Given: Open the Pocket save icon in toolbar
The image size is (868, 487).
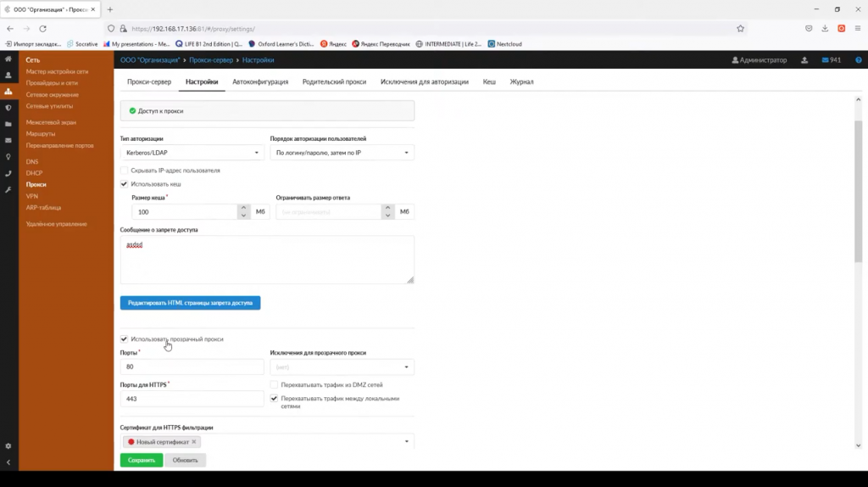Looking at the screenshot, I should 809,28.
